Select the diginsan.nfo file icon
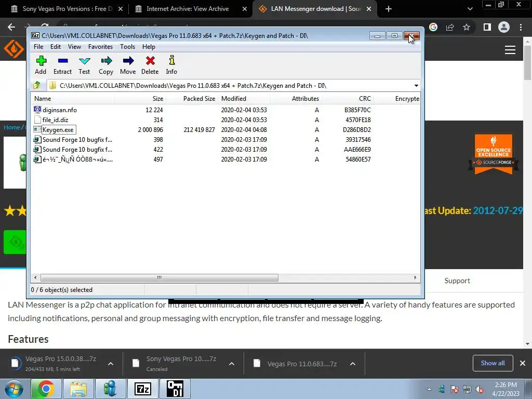532x399 pixels. pyautogui.click(x=37, y=110)
